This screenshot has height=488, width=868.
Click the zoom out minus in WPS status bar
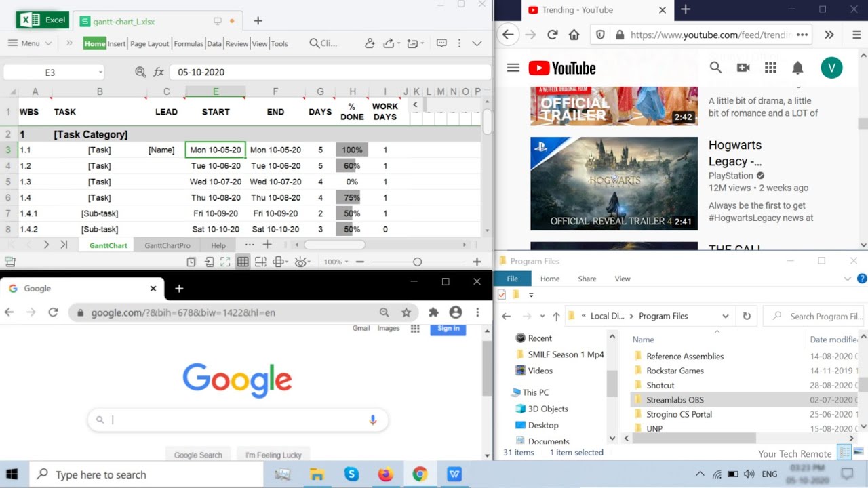tap(360, 262)
